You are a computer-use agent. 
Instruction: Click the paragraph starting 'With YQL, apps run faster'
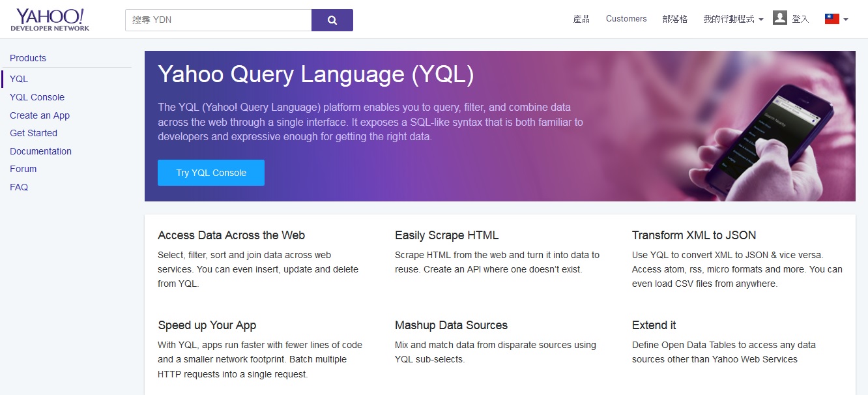260,359
